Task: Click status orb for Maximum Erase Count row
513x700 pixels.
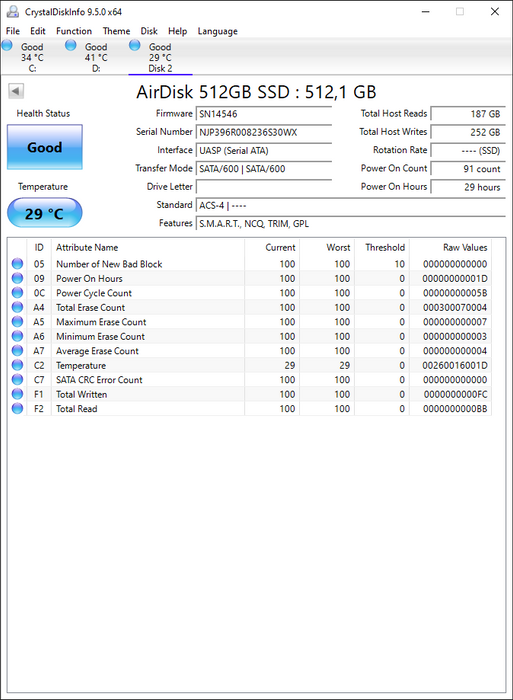Action: [17, 321]
